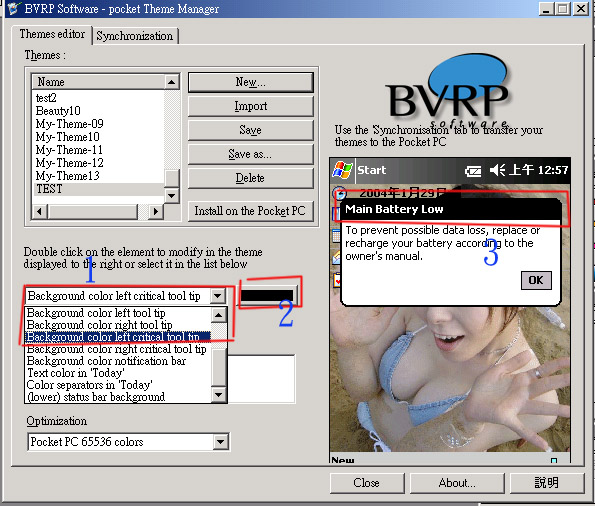Save the current theme
595x506 pixels.
[250, 130]
